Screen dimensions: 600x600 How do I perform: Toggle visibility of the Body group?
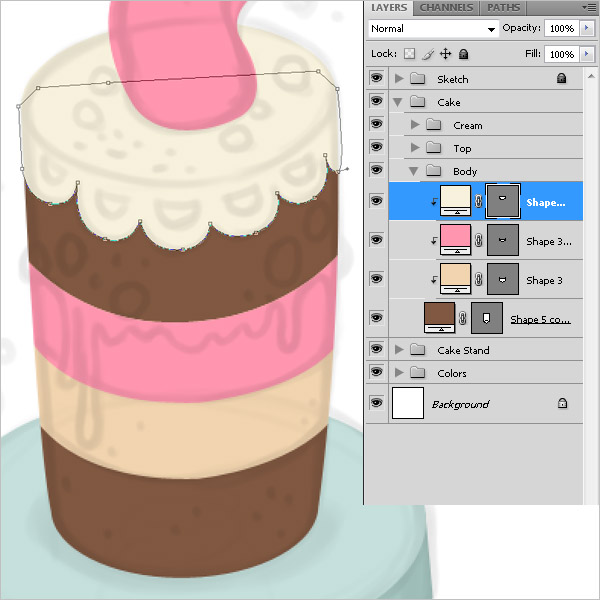377,170
